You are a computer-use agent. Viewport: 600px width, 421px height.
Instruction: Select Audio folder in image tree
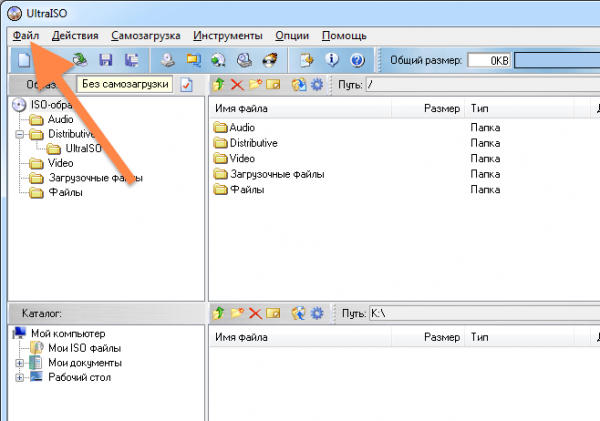tap(60, 119)
